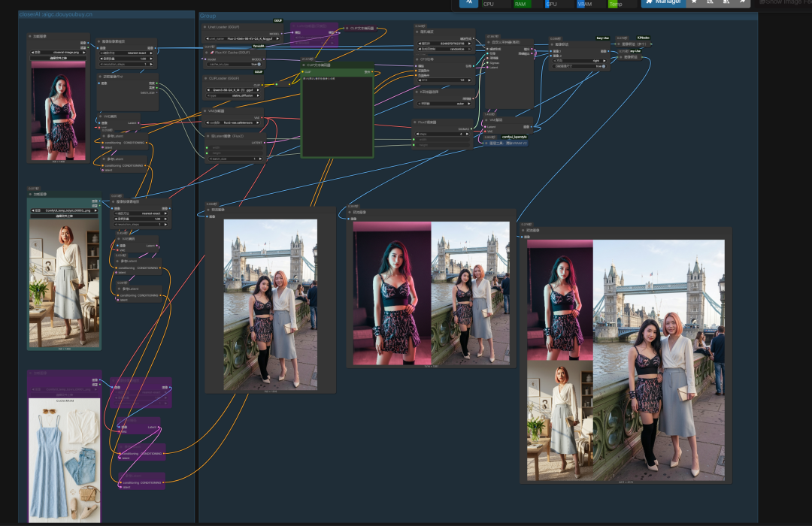Click the comfyui_layerstyle badge
Screen dimensions: 812x526
pyautogui.click(x=514, y=137)
